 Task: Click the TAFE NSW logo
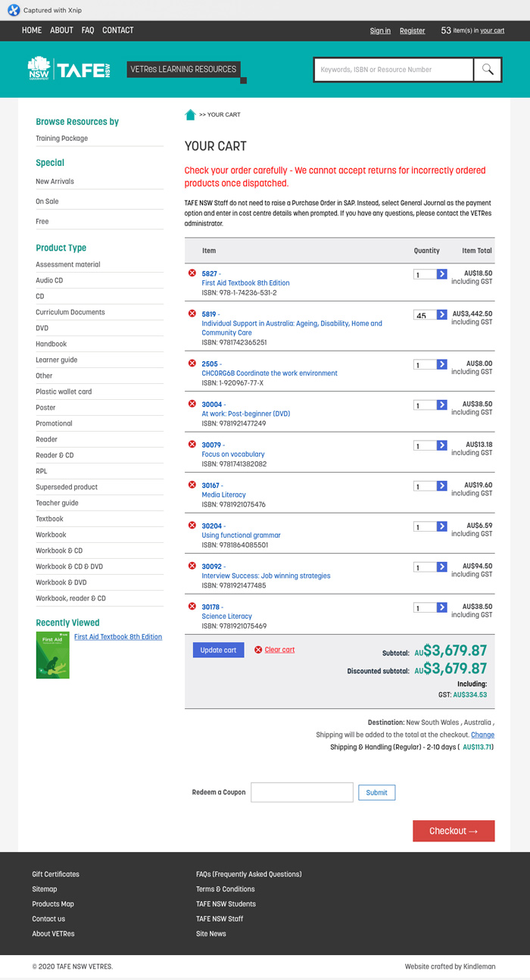69,69
